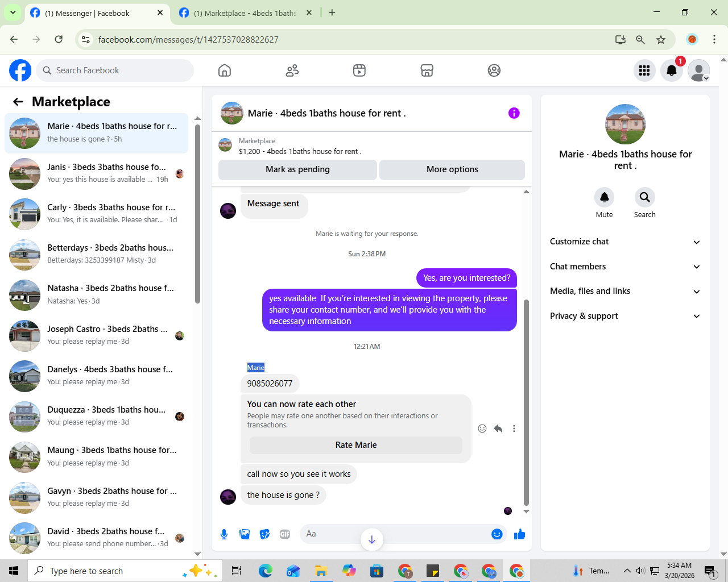
Task: Open Danelys 4beds 3baths conversation
Action: click(x=97, y=376)
